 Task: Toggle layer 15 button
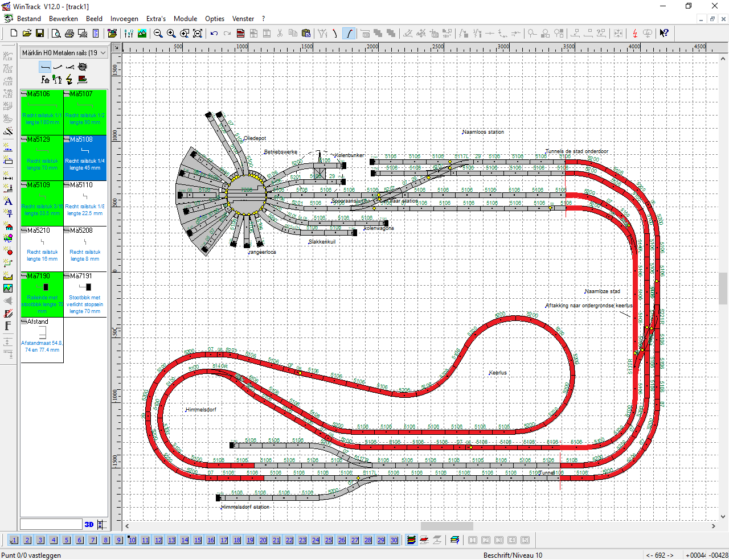198,540
